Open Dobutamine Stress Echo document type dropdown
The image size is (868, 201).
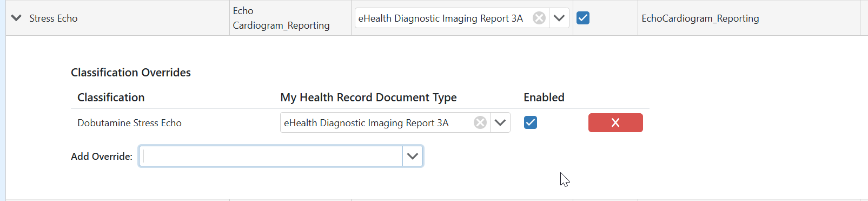[500, 122]
